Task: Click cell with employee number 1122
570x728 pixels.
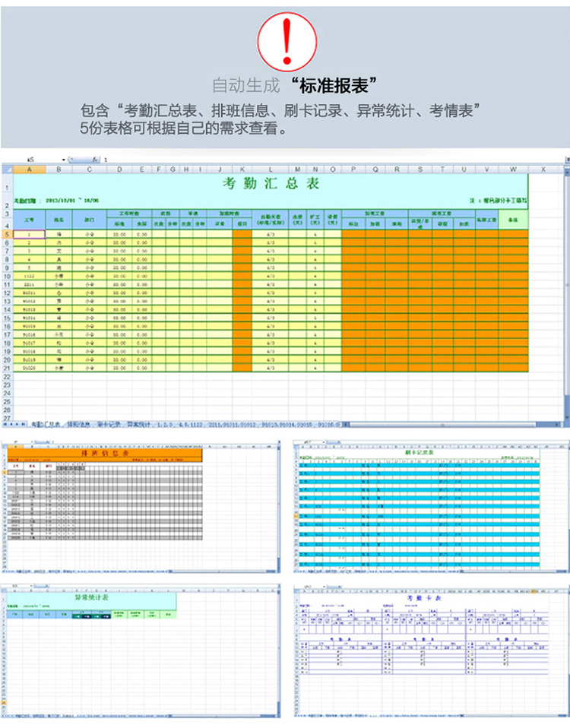Action: (29, 277)
